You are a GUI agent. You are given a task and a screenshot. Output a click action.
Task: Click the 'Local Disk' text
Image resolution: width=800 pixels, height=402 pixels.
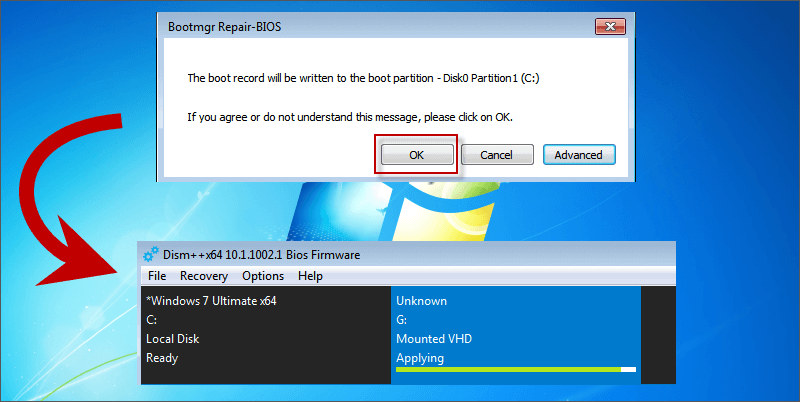click(x=172, y=339)
